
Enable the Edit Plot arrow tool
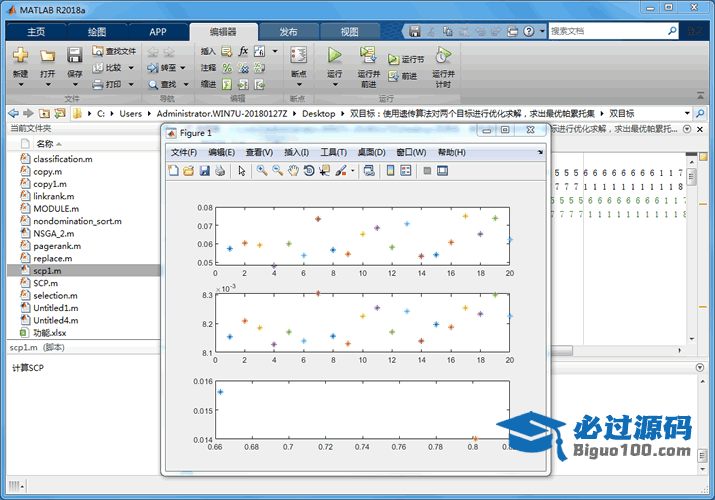[x=241, y=171]
